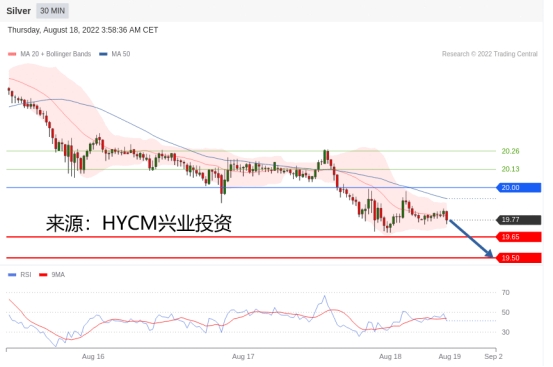Click the MA 50 blue legend swatch
Viewport: 553px width, 367px height.
103,54
